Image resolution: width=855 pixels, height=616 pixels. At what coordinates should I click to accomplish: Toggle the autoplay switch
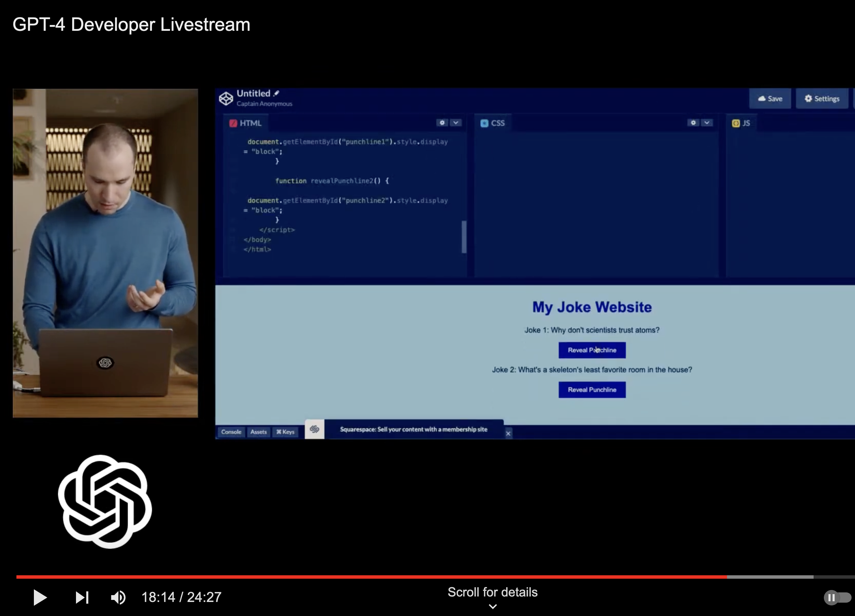tap(837, 598)
